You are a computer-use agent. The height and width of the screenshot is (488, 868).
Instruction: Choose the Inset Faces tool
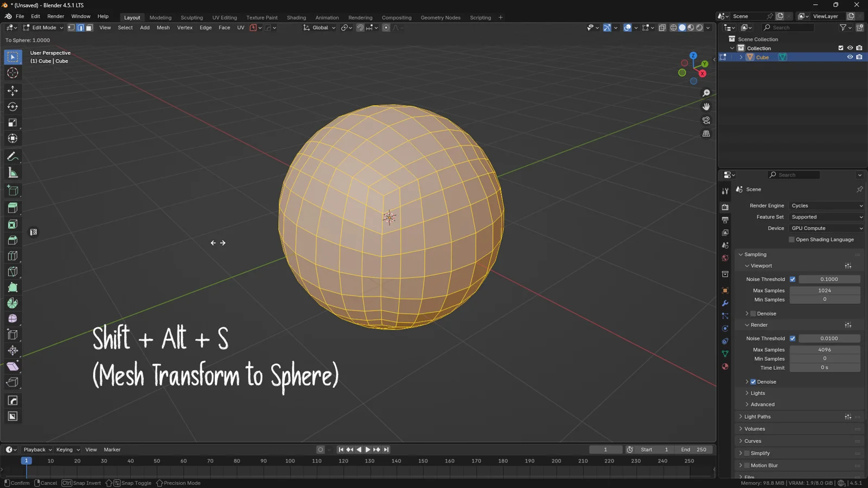coord(12,224)
